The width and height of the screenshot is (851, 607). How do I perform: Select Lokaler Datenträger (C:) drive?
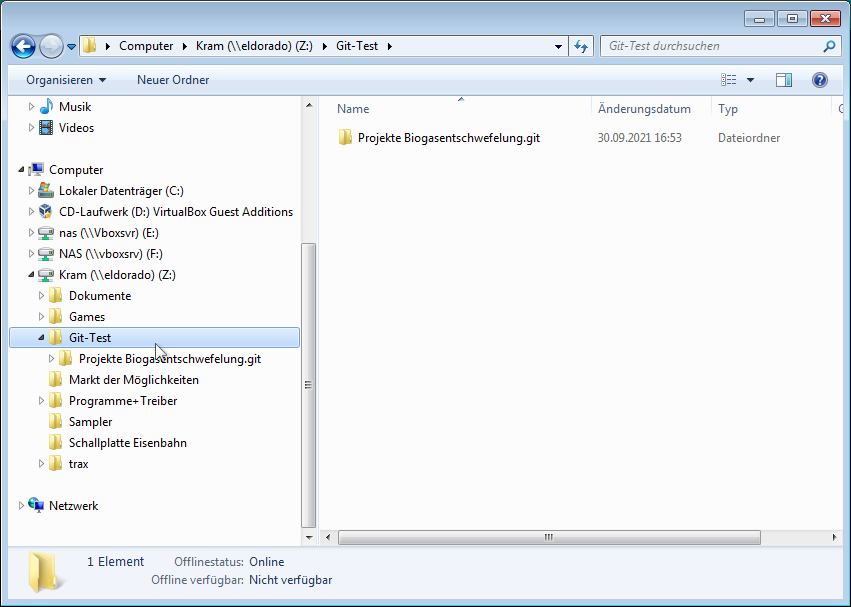(x=121, y=191)
